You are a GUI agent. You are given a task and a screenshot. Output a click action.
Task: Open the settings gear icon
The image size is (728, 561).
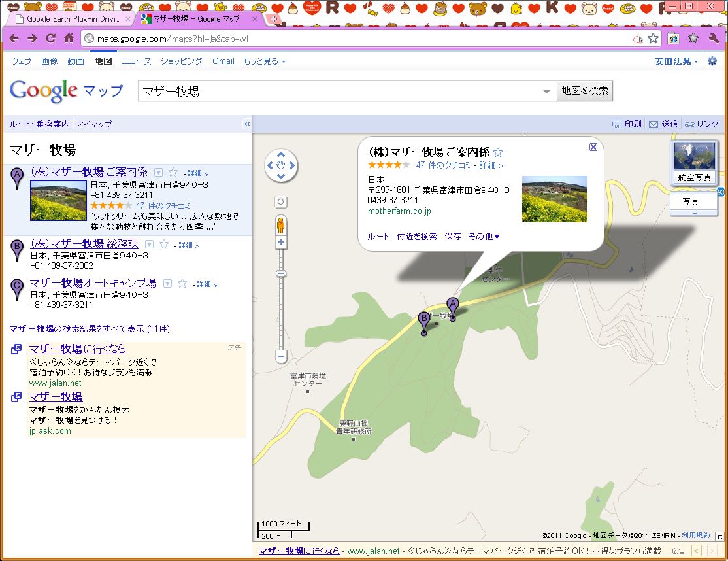pos(712,61)
